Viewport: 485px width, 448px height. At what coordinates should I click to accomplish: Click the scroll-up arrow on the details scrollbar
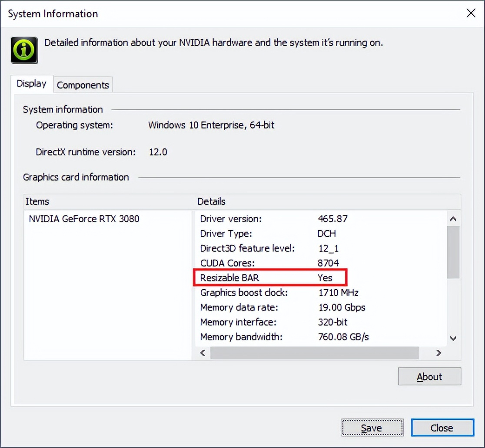click(453, 219)
